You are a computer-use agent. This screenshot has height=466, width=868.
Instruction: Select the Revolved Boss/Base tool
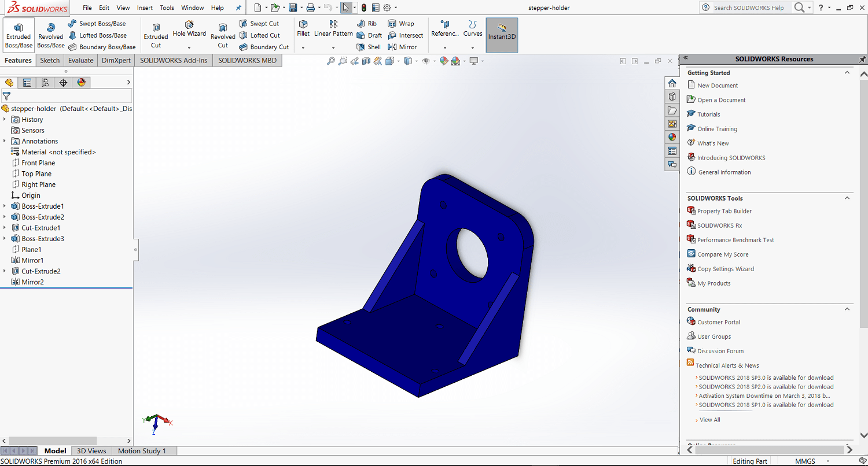[x=51, y=35]
